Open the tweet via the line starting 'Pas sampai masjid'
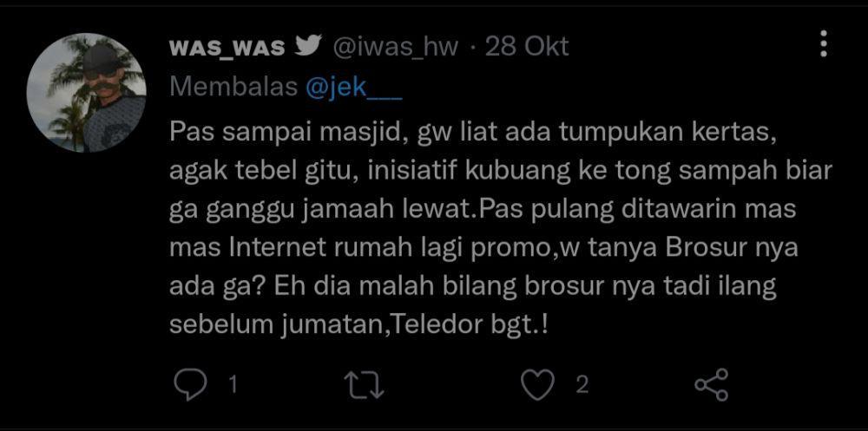868x431 pixels. pyautogui.click(x=471, y=134)
